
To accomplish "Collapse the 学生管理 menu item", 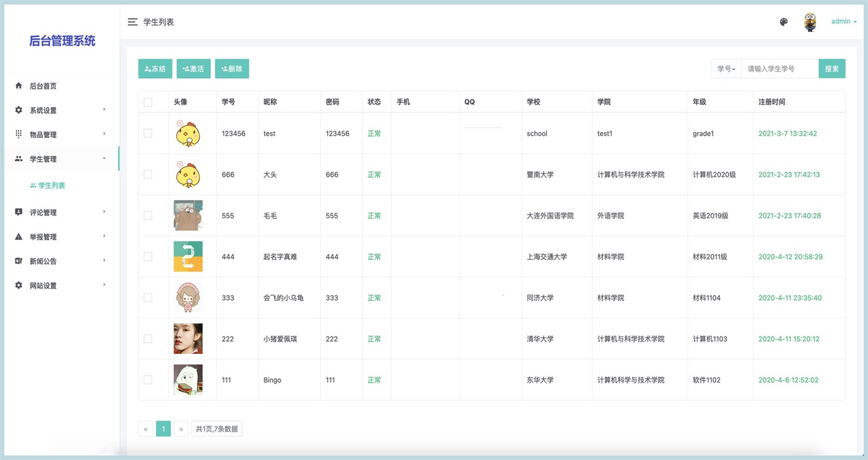I will pyautogui.click(x=60, y=158).
